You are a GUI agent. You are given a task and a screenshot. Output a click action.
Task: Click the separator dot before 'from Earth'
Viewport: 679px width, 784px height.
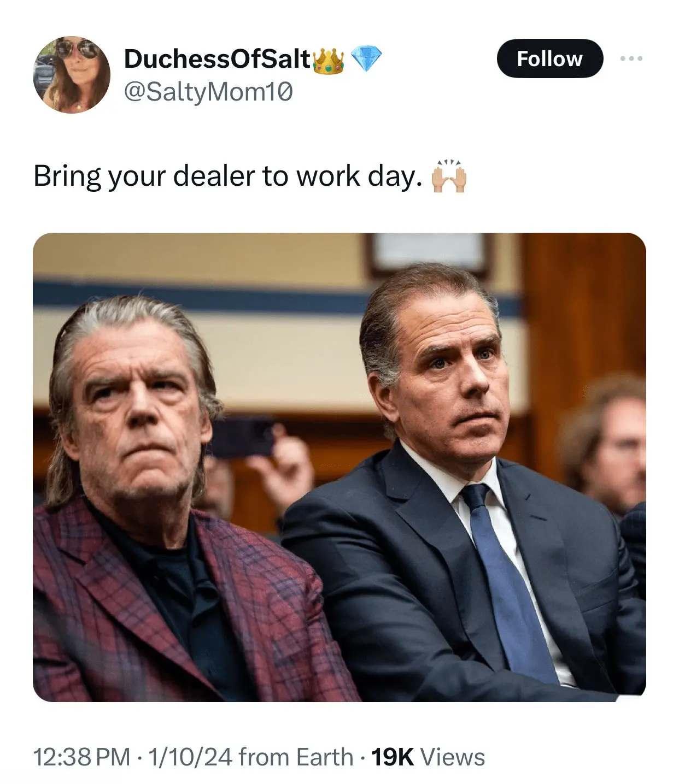click(138, 758)
